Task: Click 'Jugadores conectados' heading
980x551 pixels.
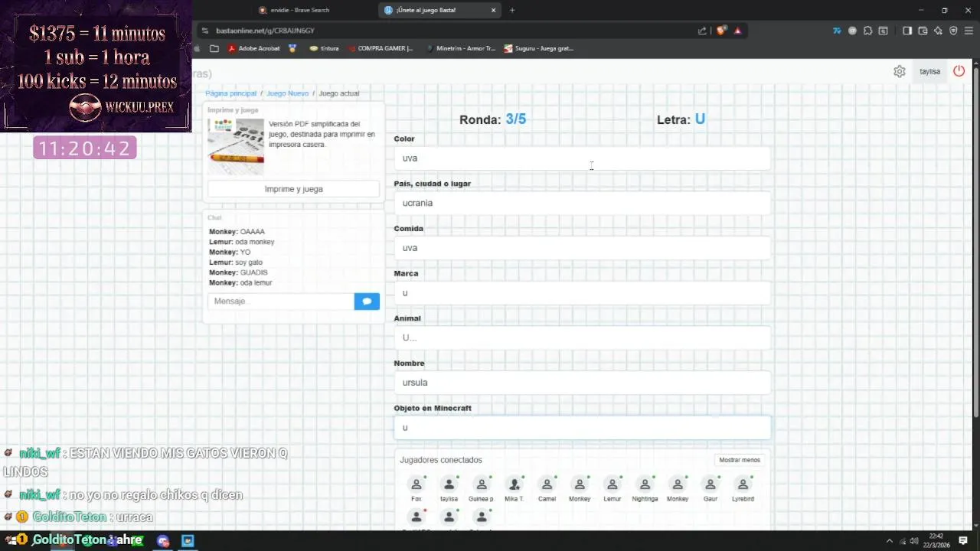Action: 441,460
